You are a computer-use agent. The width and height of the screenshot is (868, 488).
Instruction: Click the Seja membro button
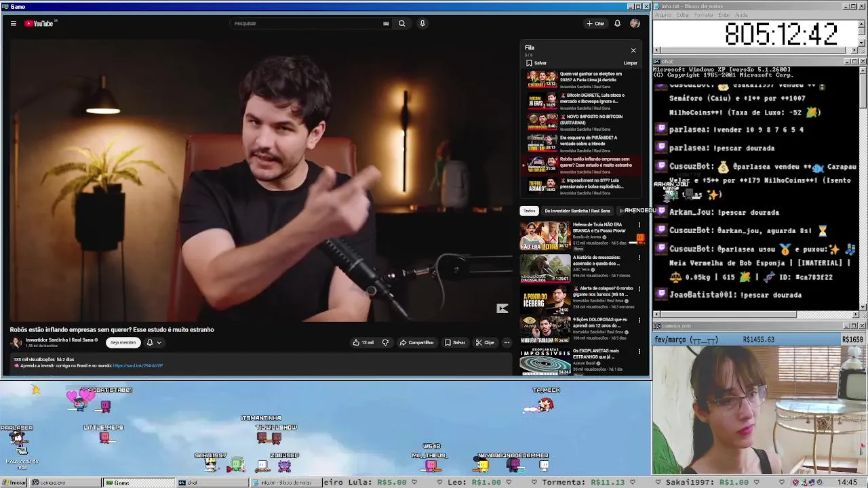click(123, 342)
